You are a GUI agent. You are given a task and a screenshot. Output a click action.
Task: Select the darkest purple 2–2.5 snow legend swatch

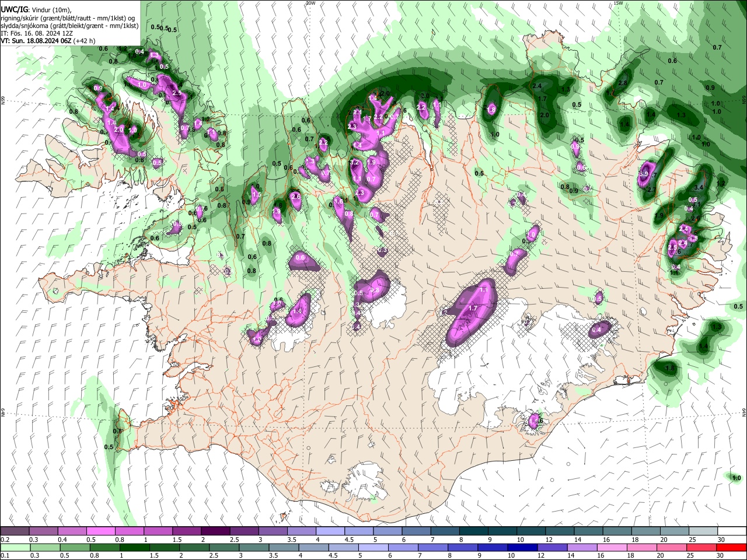215,531
